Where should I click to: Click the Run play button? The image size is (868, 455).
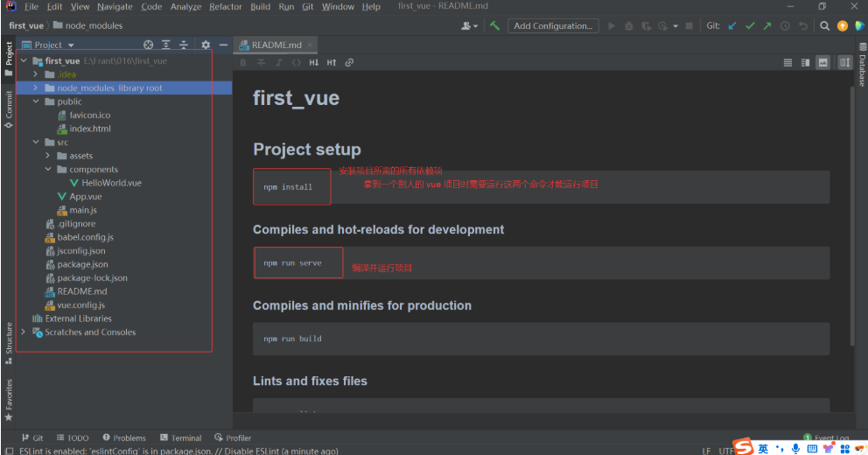click(611, 26)
